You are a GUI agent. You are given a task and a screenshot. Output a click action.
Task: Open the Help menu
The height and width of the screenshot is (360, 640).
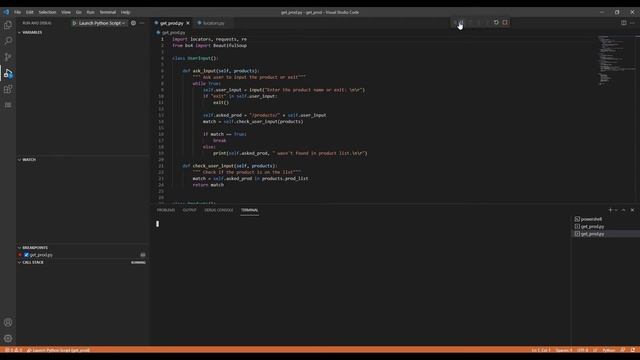tap(125, 12)
